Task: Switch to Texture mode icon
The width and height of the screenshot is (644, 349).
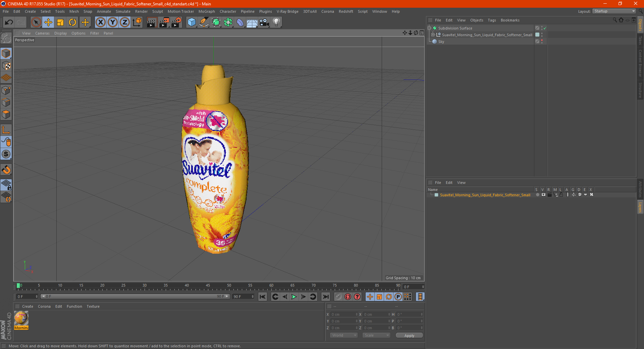Action: click(x=6, y=66)
